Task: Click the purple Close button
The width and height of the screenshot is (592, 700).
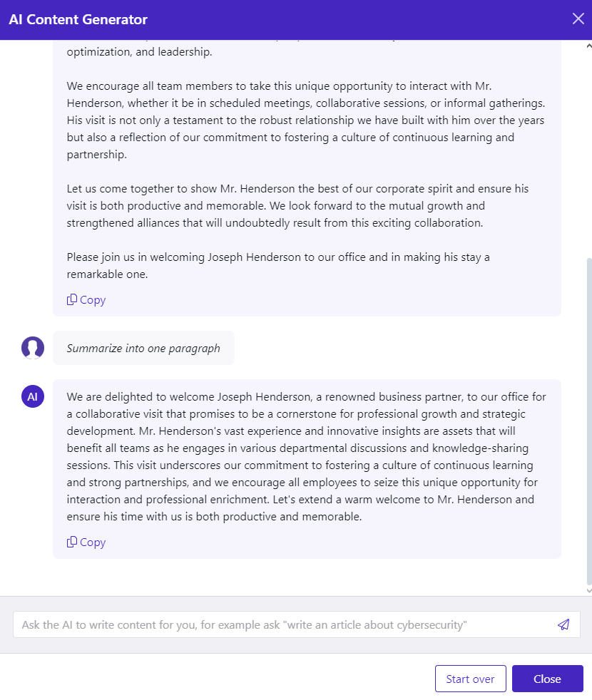Action: click(x=547, y=679)
